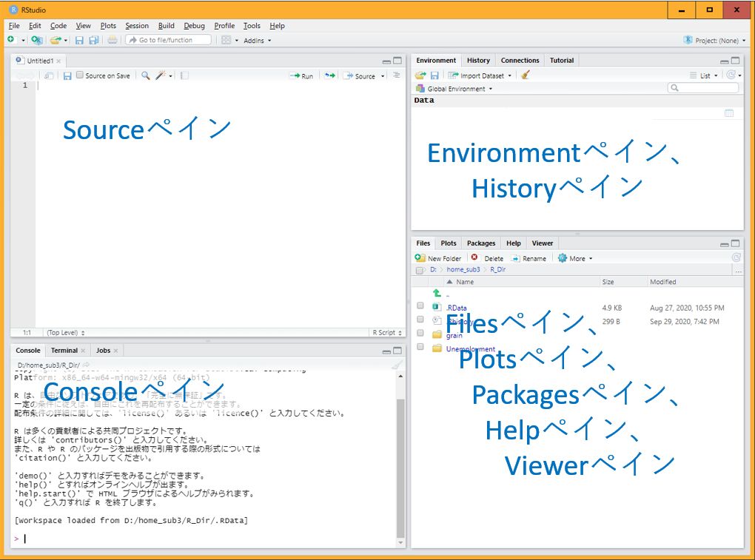This screenshot has height=560, width=755.
Task: Tick the checkbox for .RData file
Action: [420, 306]
